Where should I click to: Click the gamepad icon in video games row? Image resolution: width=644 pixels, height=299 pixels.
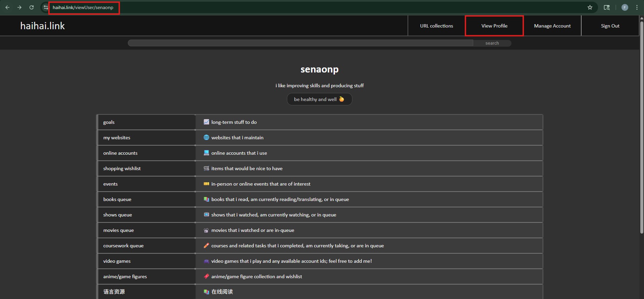[x=206, y=261]
